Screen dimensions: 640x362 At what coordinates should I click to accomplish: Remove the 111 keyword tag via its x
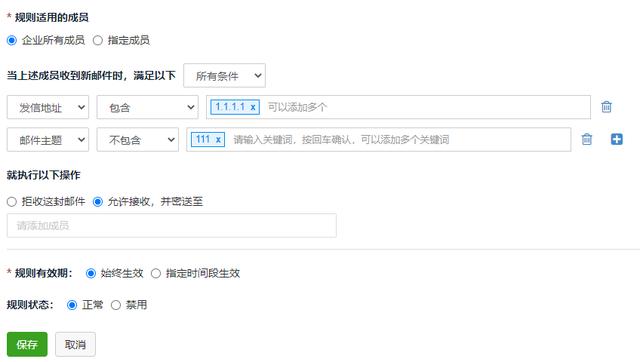coord(218,140)
